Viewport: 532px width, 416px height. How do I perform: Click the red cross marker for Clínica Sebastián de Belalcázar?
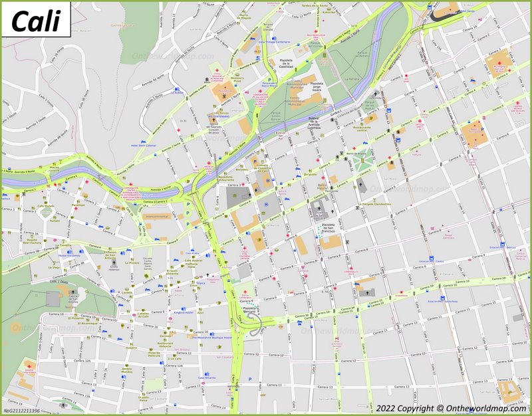pos(218,69)
